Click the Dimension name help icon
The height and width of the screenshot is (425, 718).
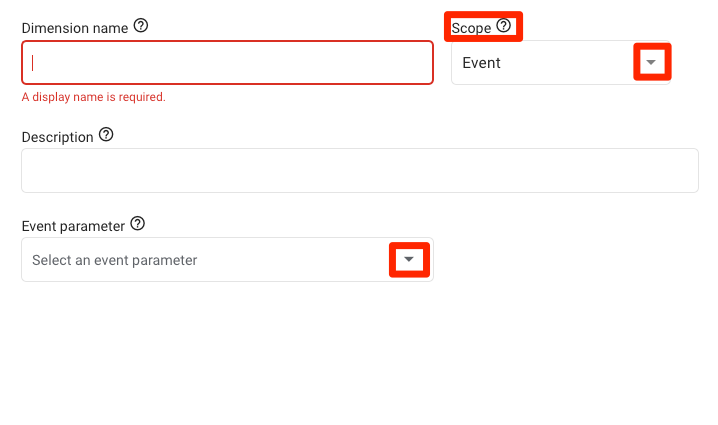pyautogui.click(x=141, y=27)
